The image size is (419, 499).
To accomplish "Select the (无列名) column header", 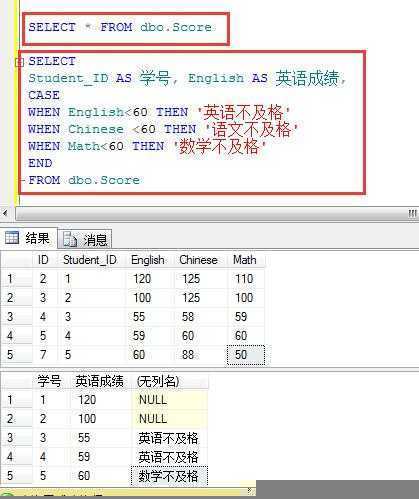I will (x=170, y=381).
